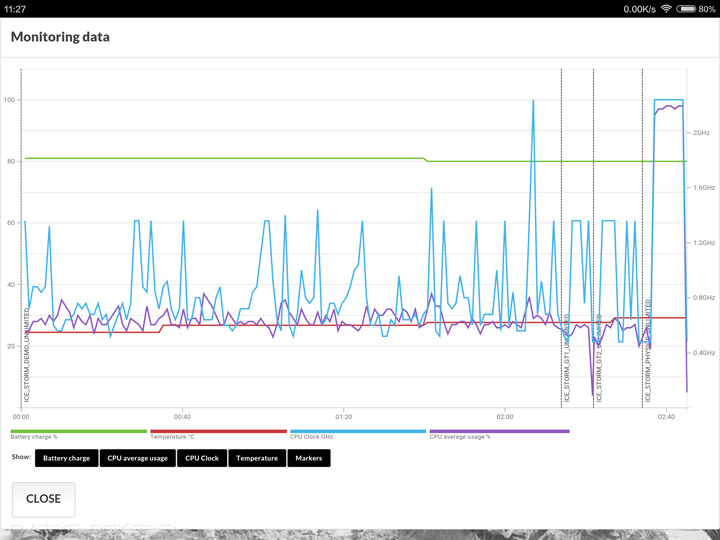The height and width of the screenshot is (540, 720).
Task: Click the red Temperature legend bar
Action: coord(219,431)
